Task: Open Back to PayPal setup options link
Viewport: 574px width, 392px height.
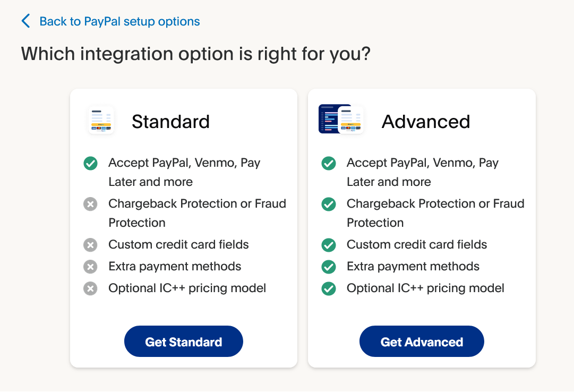Action: [x=119, y=21]
